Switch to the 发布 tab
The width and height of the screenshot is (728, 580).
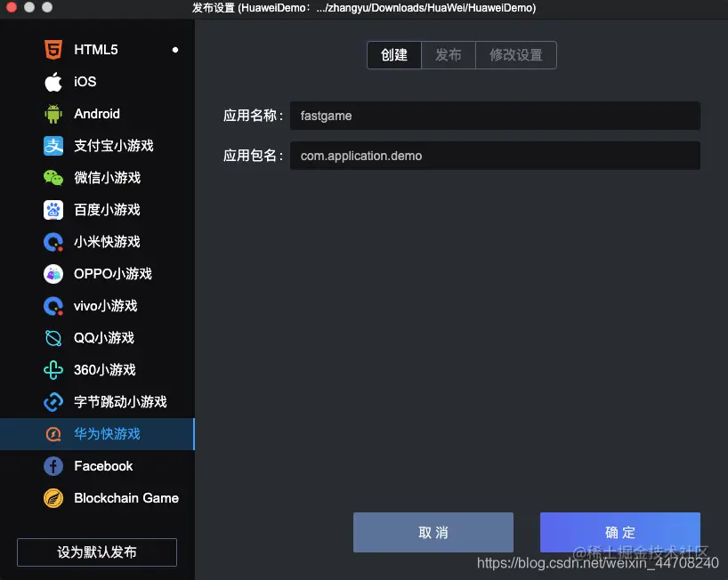[449, 54]
